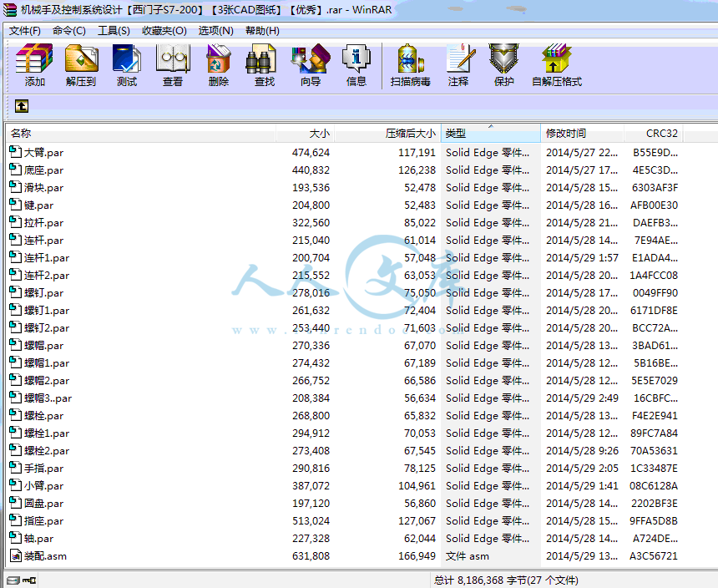Click the drive icon in status bar

13,580
